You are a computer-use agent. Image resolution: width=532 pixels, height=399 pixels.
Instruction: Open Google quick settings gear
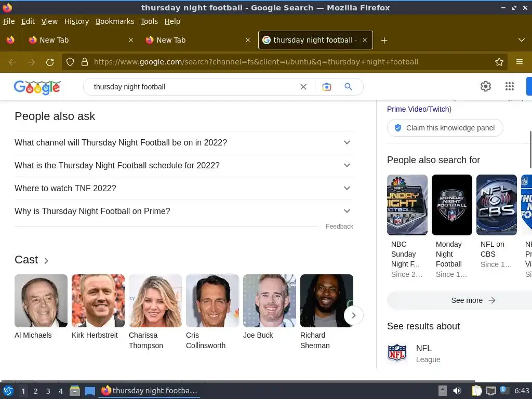pyautogui.click(x=486, y=87)
